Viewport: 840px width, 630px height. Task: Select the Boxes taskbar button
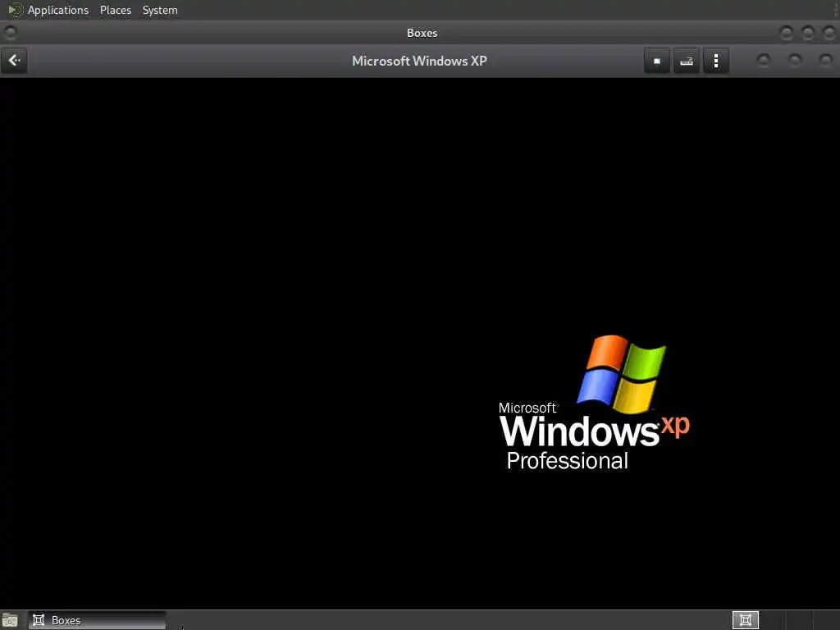[97, 620]
